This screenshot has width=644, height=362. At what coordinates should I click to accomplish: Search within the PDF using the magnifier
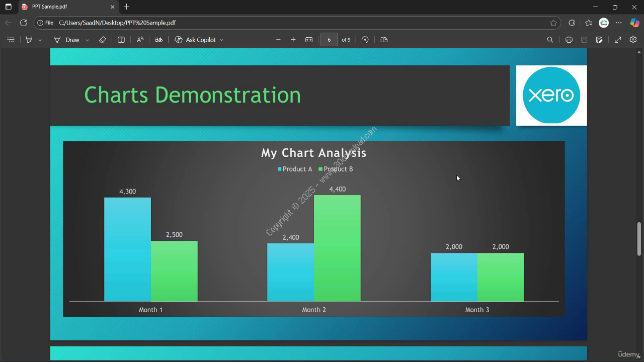pyautogui.click(x=550, y=40)
